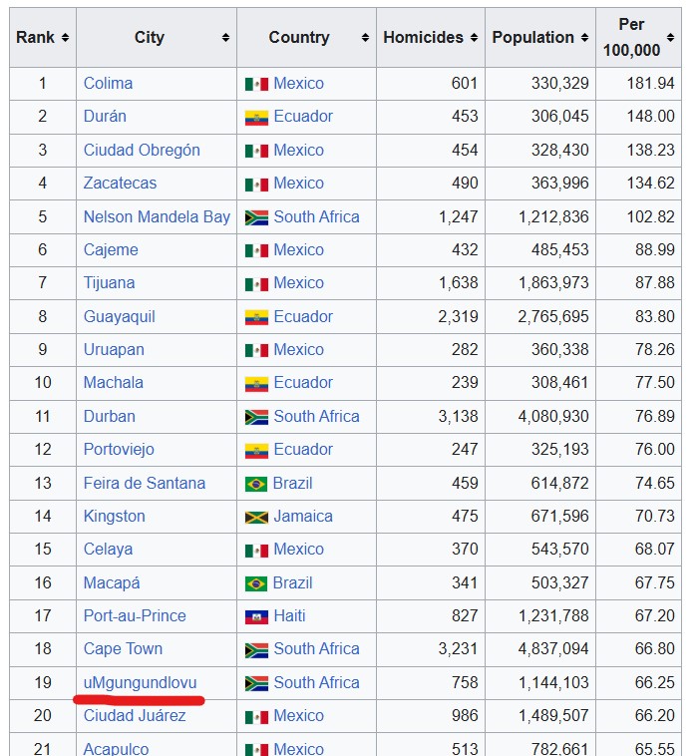Go to the Port-au-Prince link
The width and height of the screenshot is (700, 756).
(135, 616)
